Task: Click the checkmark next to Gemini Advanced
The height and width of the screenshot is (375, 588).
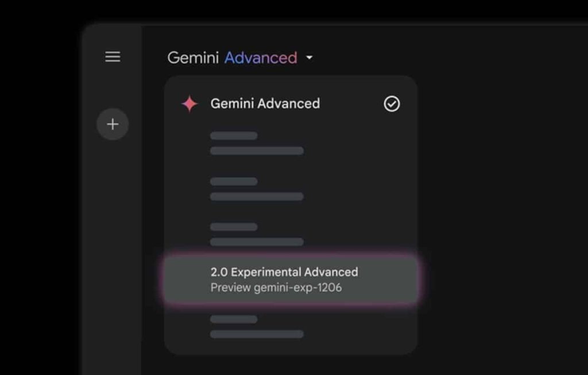Action: click(x=391, y=103)
